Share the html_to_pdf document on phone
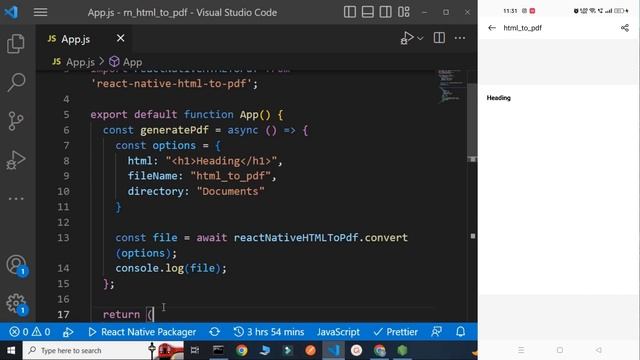Image resolution: width=640 pixels, height=360 pixels. click(x=624, y=28)
